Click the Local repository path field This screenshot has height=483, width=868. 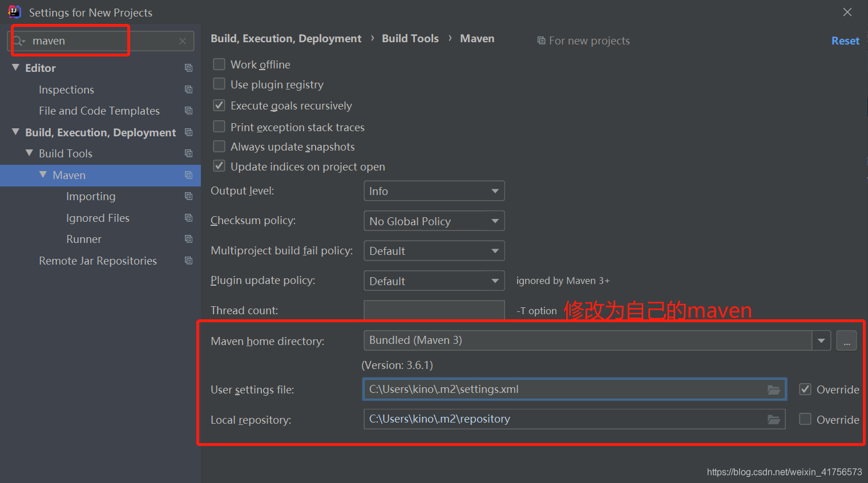(x=575, y=419)
